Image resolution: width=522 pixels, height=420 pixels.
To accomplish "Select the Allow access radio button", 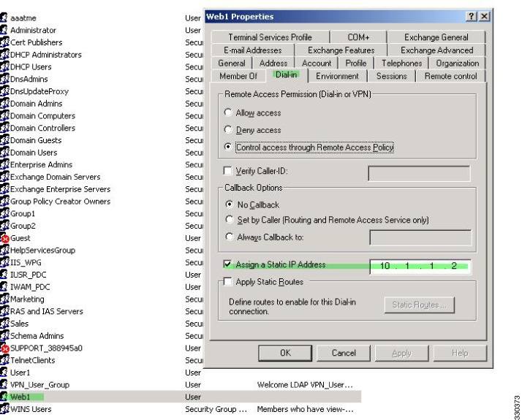I will (x=228, y=112).
